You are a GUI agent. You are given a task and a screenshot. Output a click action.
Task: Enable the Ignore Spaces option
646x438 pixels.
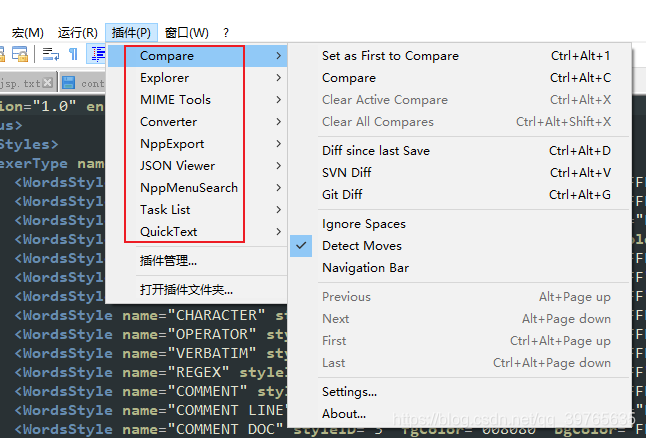(x=460, y=224)
